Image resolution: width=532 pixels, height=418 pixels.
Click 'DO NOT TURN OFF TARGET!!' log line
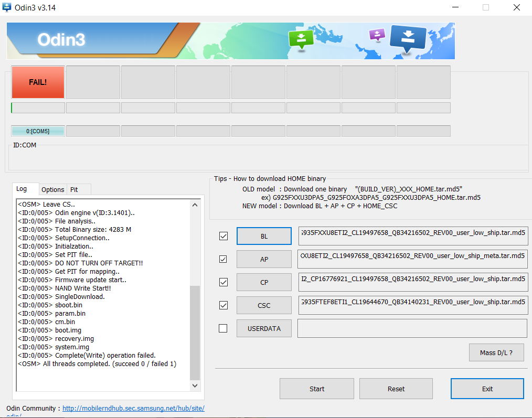point(80,263)
